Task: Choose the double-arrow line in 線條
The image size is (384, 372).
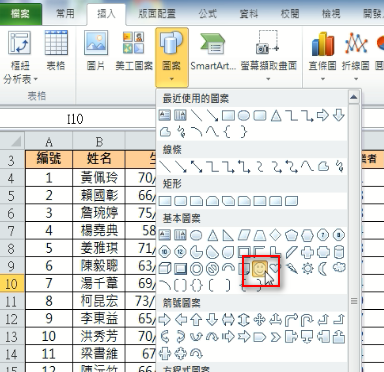Action: pos(197,166)
